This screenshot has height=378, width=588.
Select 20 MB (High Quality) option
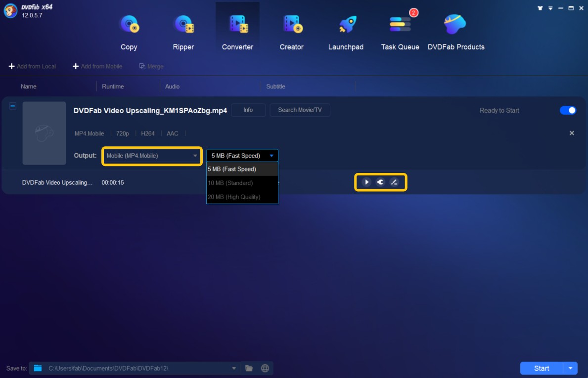[234, 197]
